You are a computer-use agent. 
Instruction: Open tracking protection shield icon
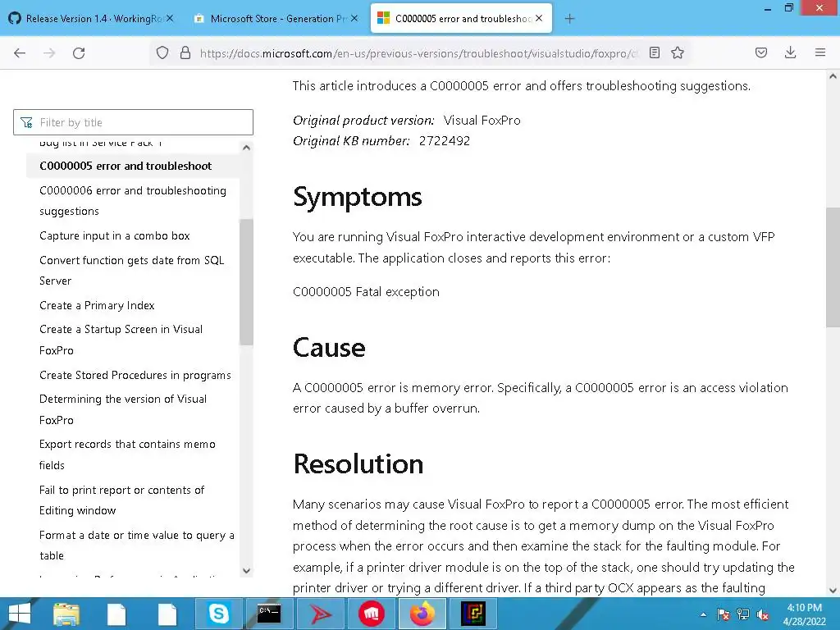pyautogui.click(x=162, y=52)
